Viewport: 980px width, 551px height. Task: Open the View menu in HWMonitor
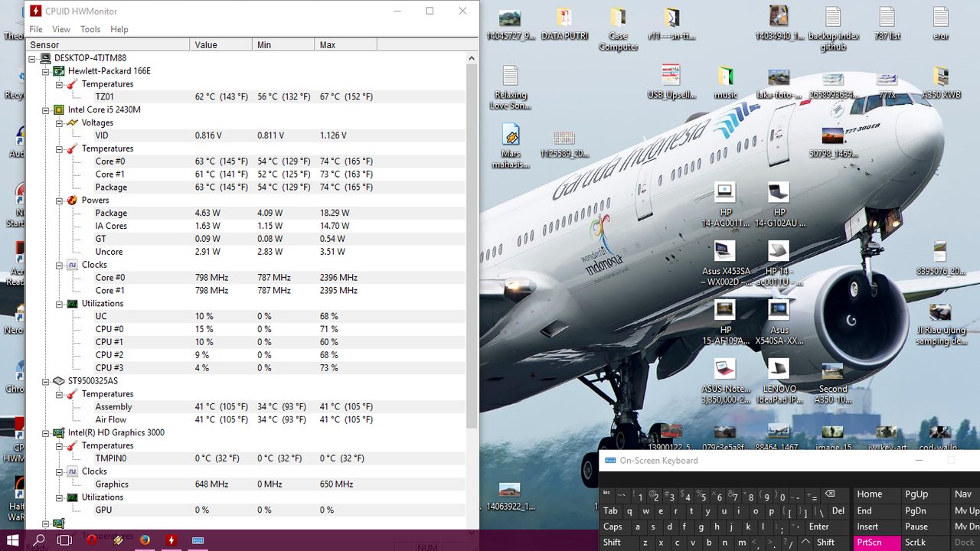click(x=61, y=29)
